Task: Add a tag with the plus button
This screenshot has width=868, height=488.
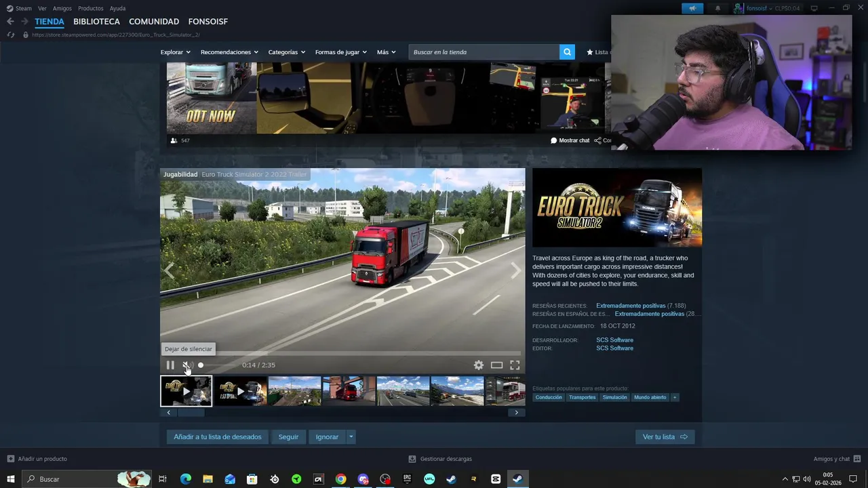Action: pos(674,397)
